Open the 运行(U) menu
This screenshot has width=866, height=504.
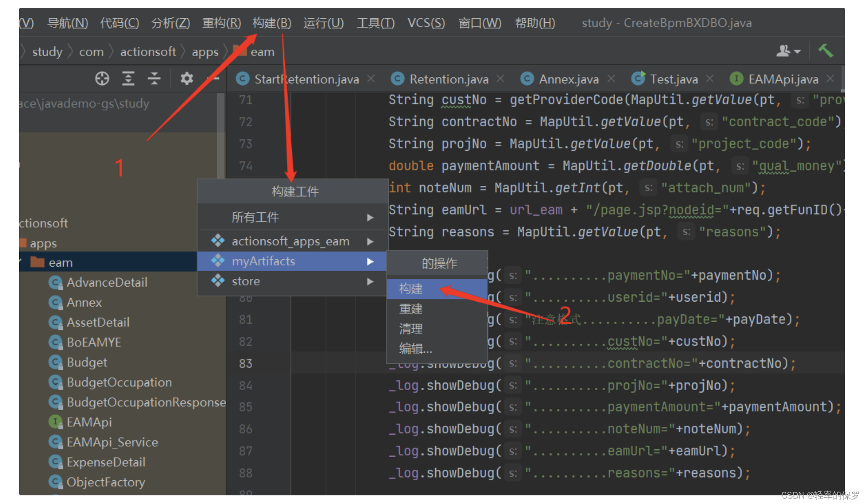(324, 23)
